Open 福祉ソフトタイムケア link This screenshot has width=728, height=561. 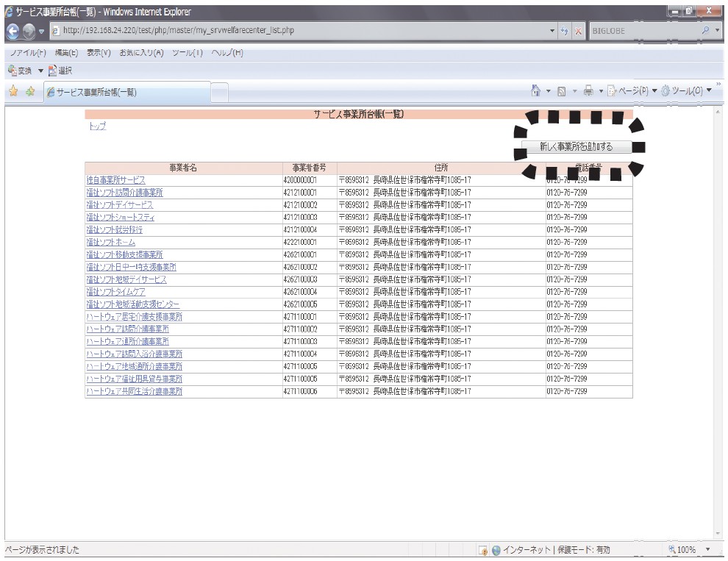tap(115, 292)
